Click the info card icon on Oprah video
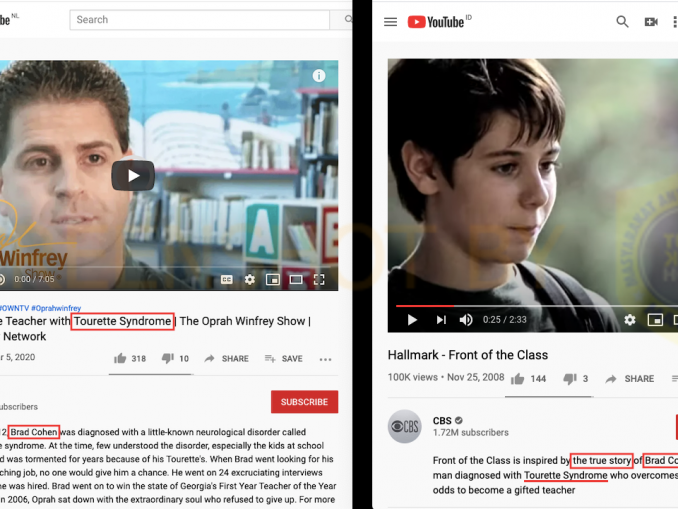The image size is (678, 509). point(319,76)
